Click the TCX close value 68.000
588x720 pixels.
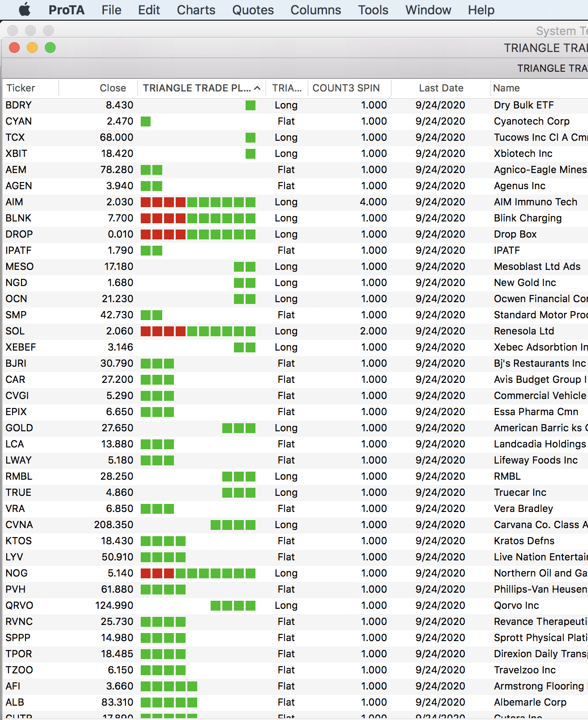pos(117,137)
